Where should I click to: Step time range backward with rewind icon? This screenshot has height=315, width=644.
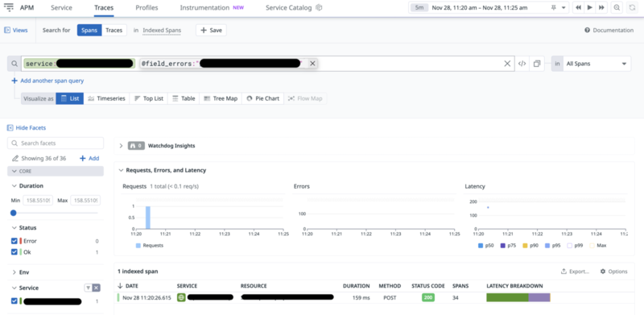point(578,7)
